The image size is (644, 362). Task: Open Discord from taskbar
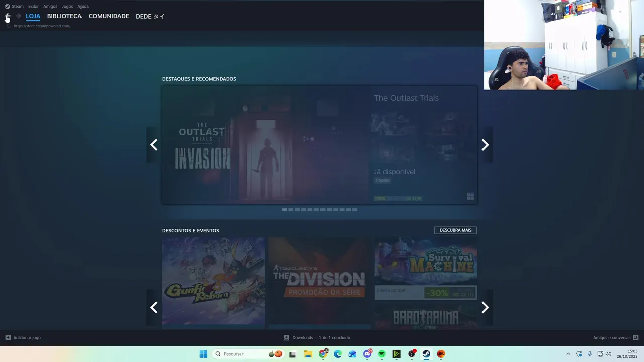(367, 354)
